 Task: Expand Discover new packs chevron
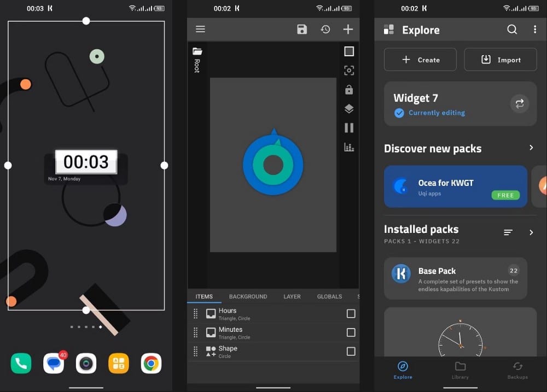click(531, 148)
